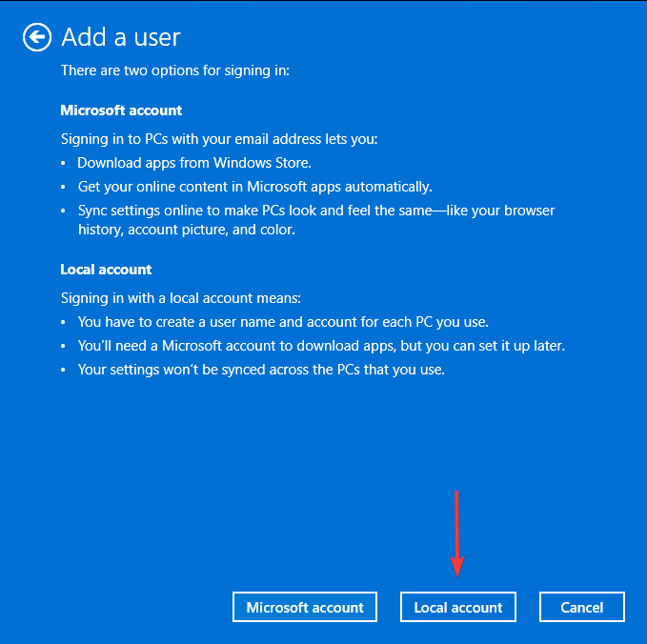Click the bullet dot before "Your settings won't"
Image resolution: width=647 pixels, height=644 pixels.
[63, 370]
